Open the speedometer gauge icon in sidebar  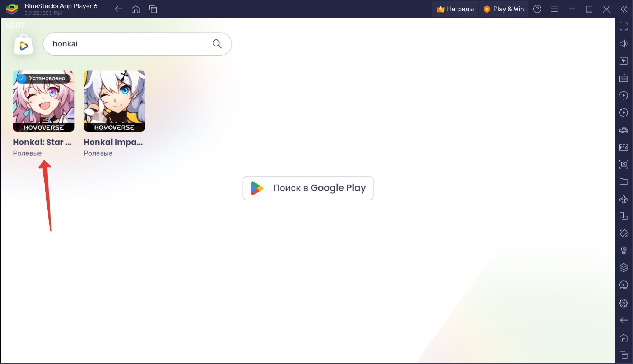[624, 285]
